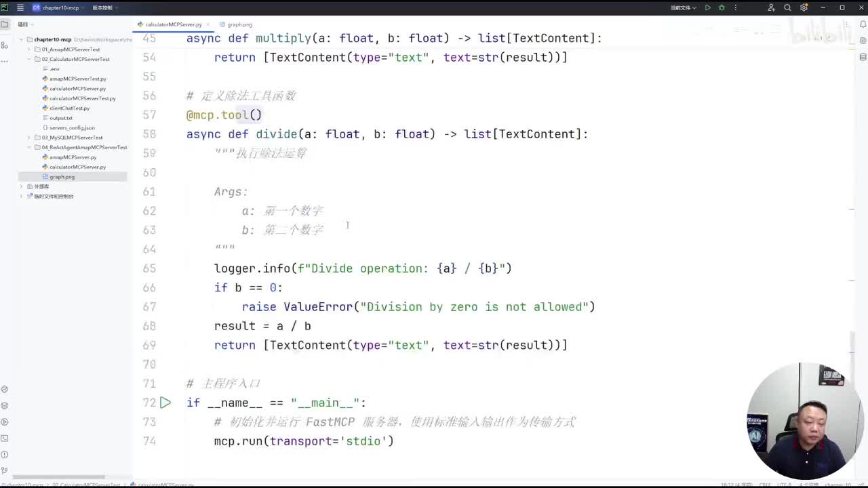The image size is (868, 488).
Task: Open servers_config.json in the project tree
Action: click(72, 127)
